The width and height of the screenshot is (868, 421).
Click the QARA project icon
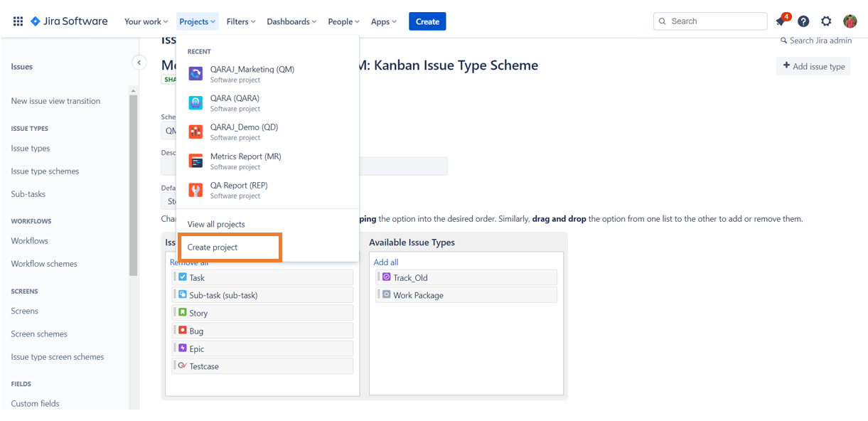195,102
